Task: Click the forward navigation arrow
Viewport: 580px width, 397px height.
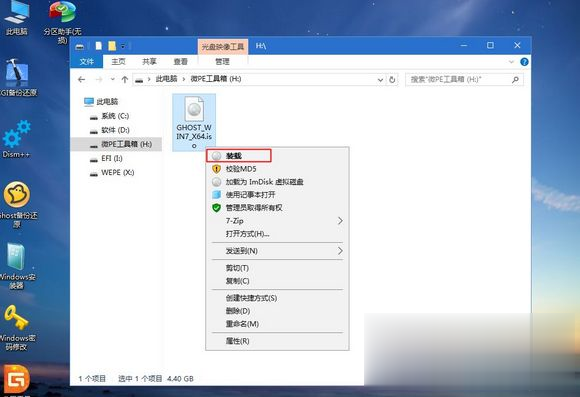Action: 99,80
